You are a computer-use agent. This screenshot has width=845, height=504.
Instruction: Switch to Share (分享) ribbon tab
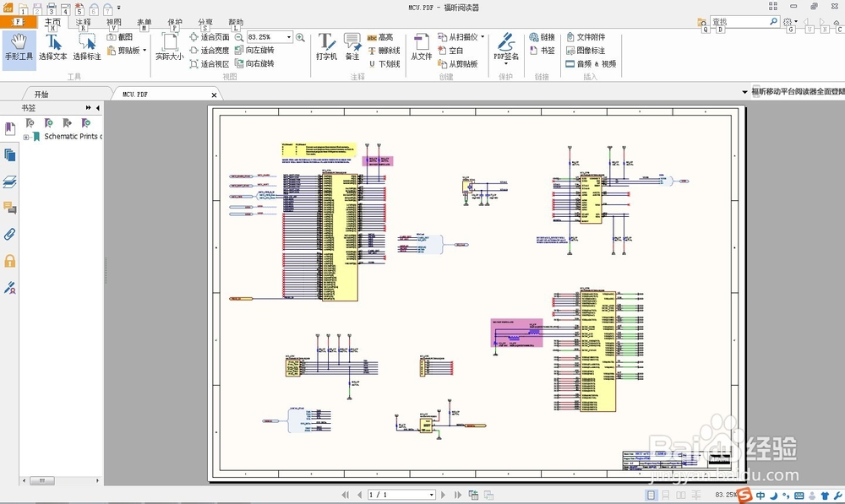pyautogui.click(x=205, y=22)
